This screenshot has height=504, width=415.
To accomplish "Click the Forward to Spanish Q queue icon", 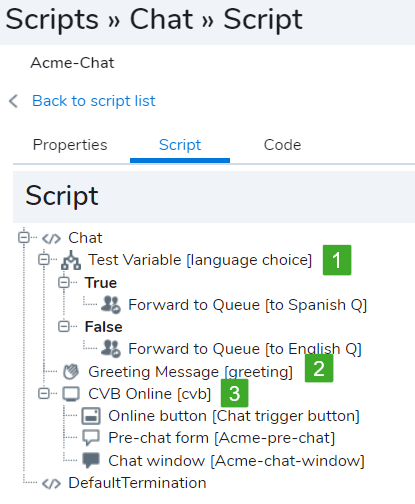I will (x=111, y=305).
